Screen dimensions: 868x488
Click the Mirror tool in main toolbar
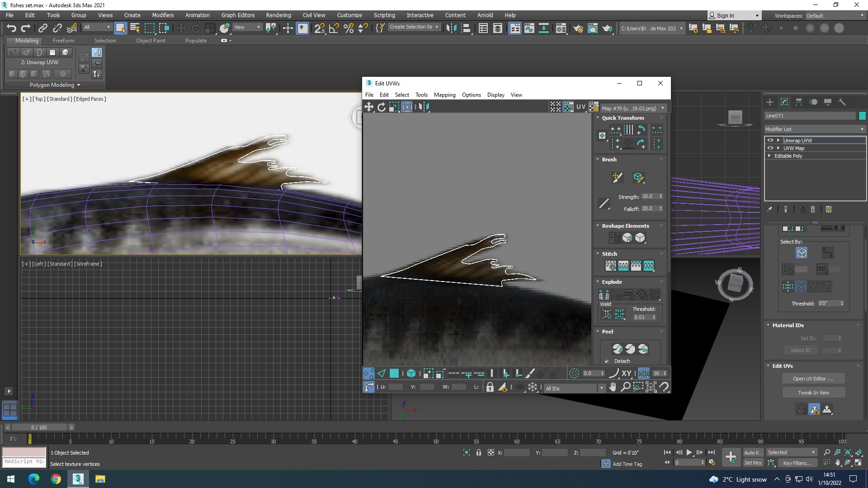pyautogui.click(x=451, y=28)
